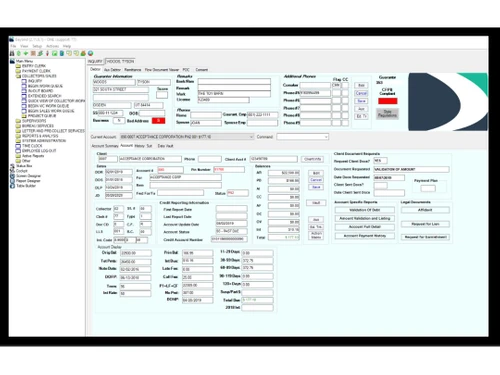Click the Account Payment History button
This screenshot has height=375, width=500.
click(365, 236)
